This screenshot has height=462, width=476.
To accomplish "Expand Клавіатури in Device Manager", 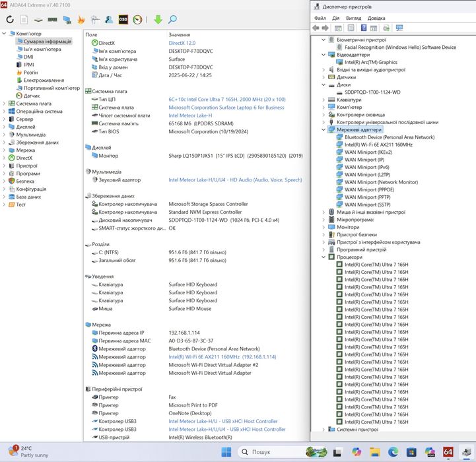I will (x=323, y=100).
